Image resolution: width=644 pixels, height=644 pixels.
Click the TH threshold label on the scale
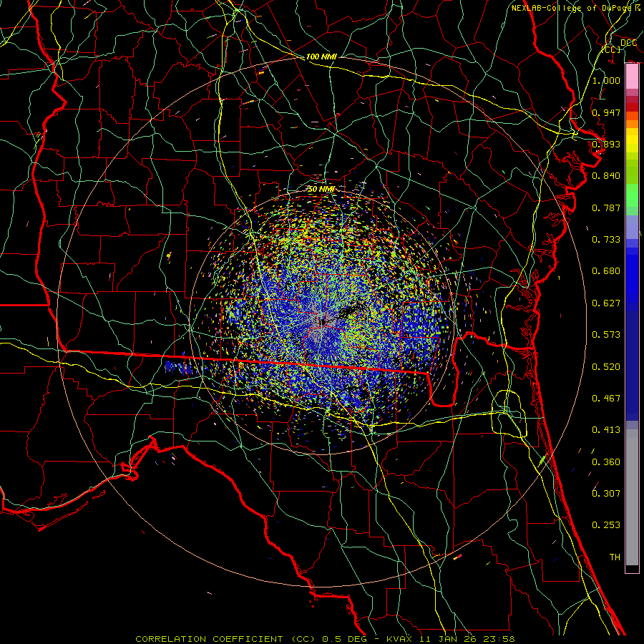tap(615, 557)
